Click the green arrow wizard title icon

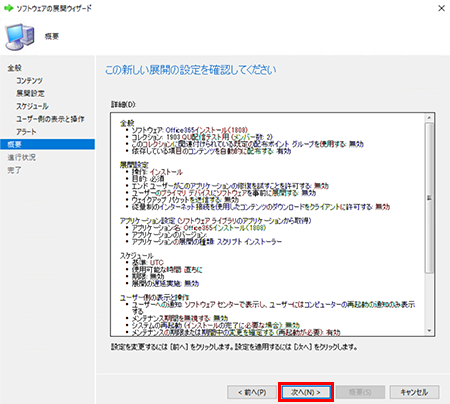tap(8, 8)
